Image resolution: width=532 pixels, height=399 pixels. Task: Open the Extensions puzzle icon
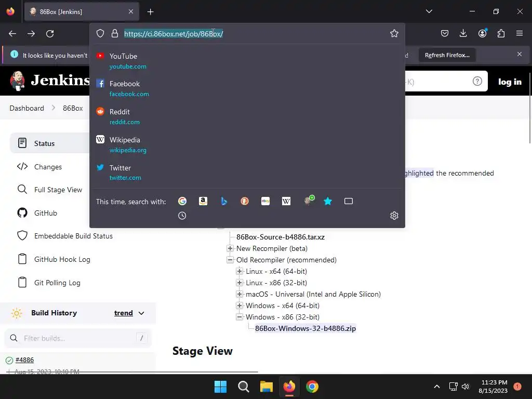tap(501, 33)
